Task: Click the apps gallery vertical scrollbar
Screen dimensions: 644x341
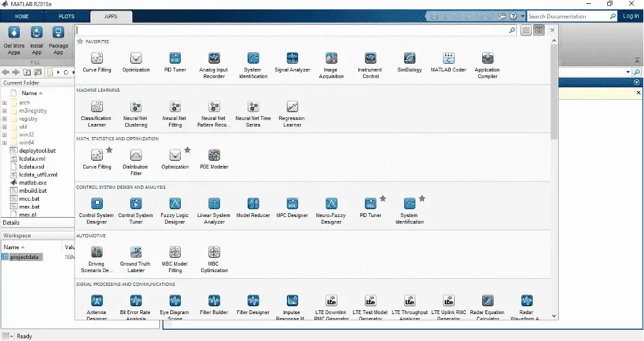Action: pos(554,92)
